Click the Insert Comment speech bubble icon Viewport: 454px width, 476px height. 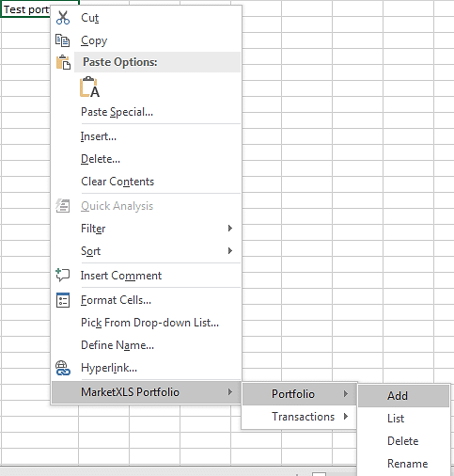pyautogui.click(x=63, y=275)
